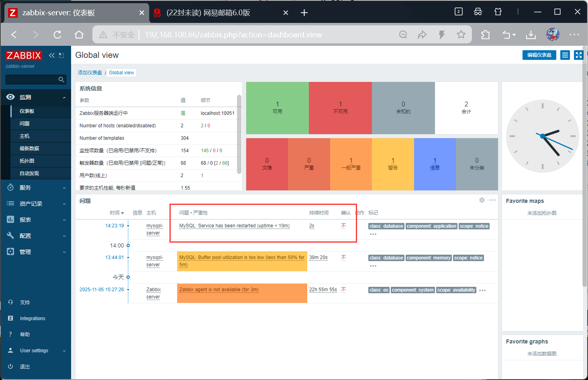Image resolution: width=588 pixels, height=380 pixels.
Task: Click the analog clock widget
Action: click(543, 136)
